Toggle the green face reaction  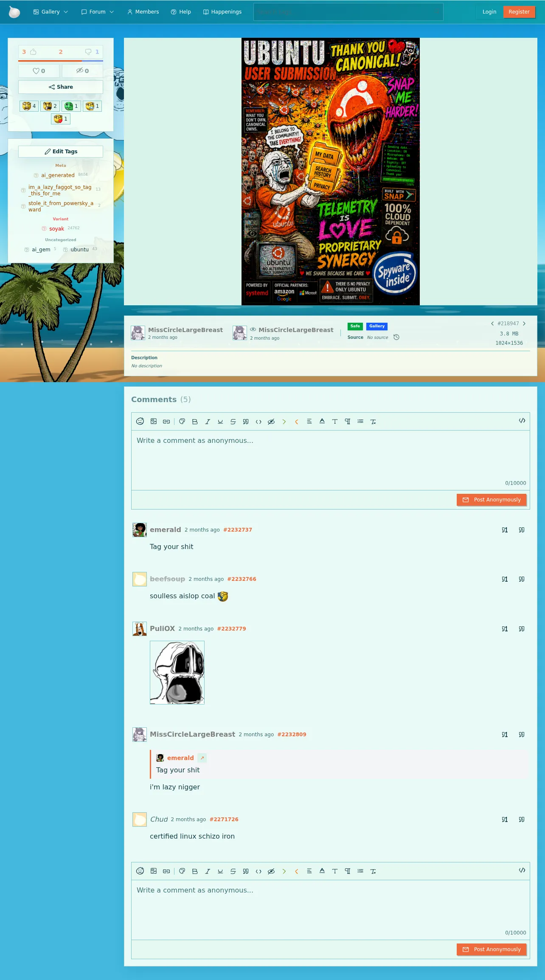tap(71, 106)
